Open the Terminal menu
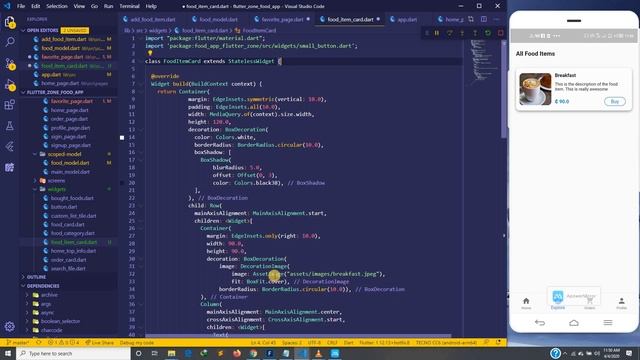The image size is (640, 360). click(x=129, y=6)
